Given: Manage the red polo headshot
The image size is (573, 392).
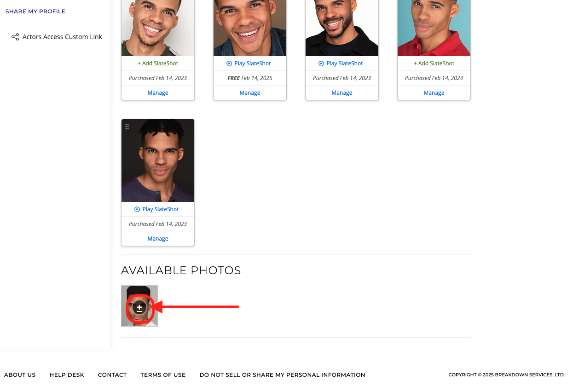Looking at the screenshot, I should (x=434, y=93).
